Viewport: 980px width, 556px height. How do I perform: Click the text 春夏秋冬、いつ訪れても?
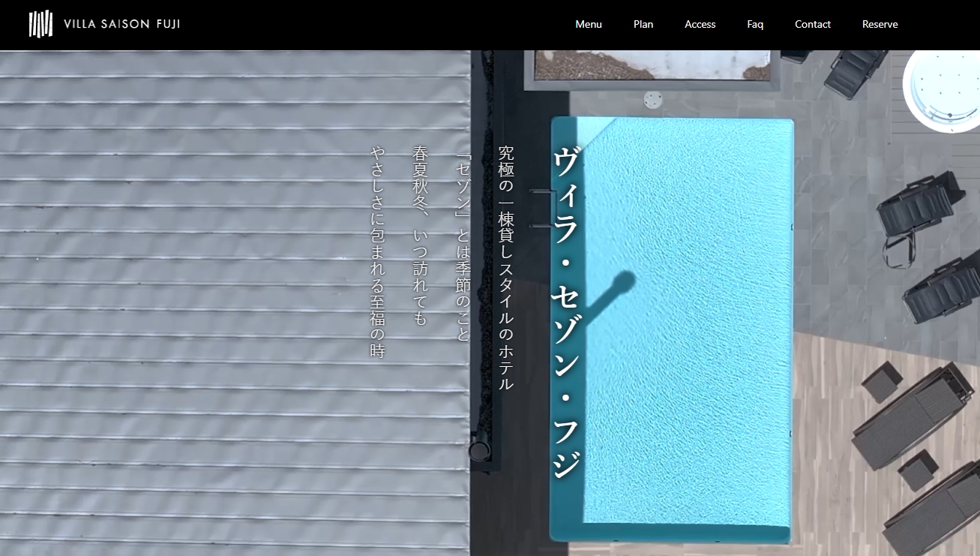pyautogui.click(x=420, y=236)
